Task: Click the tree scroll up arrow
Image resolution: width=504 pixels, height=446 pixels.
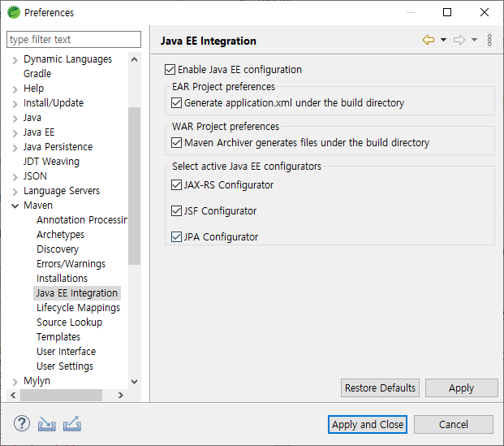Action: pos(135,59)
